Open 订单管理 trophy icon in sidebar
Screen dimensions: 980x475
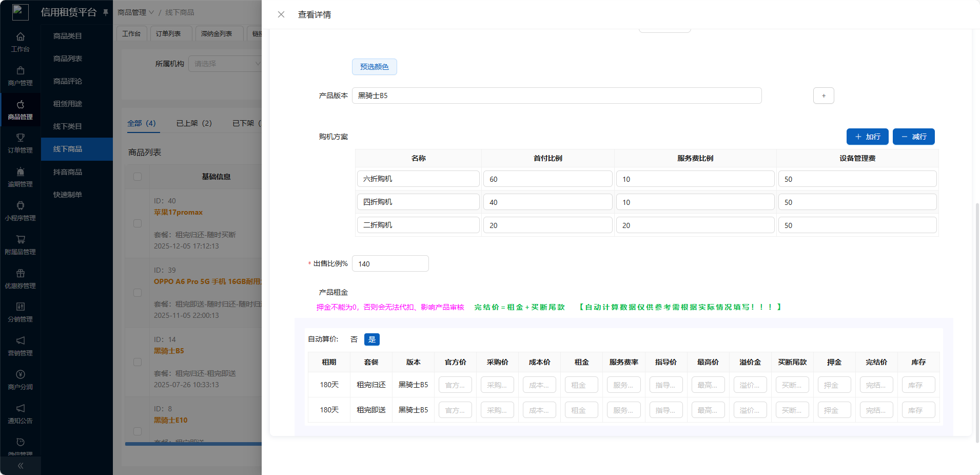(21, 138)
